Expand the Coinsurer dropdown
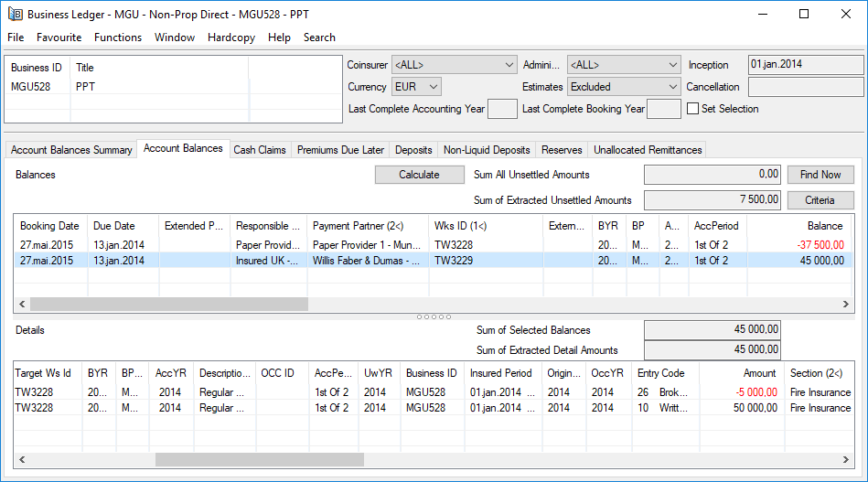The width and height of the screenshot is (868, 482). 509,65
